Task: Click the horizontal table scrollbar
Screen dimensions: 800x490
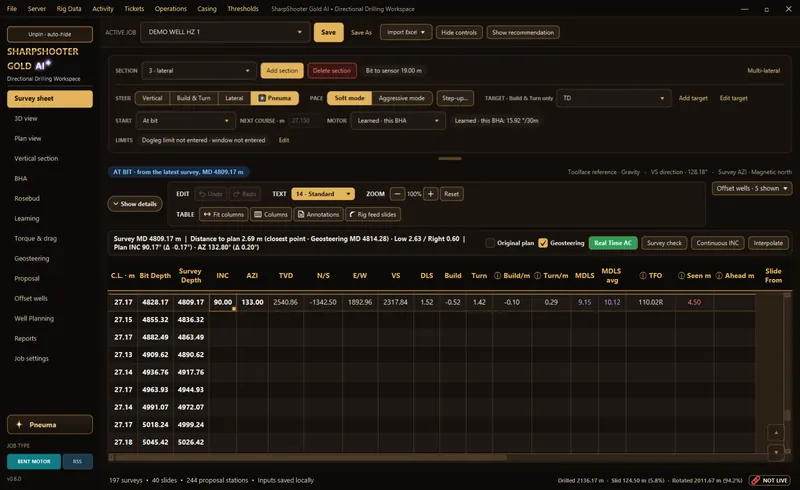Action: 311,458
